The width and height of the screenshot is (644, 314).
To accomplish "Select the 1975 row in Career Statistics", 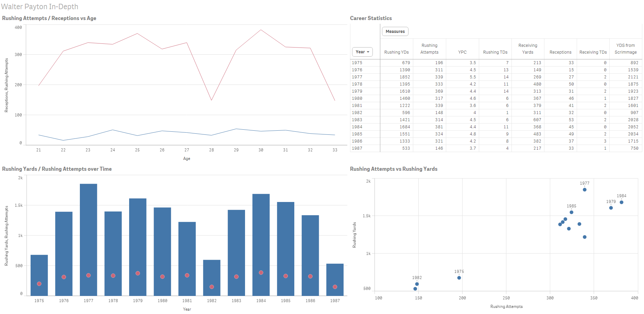I will tap(496, 63).
